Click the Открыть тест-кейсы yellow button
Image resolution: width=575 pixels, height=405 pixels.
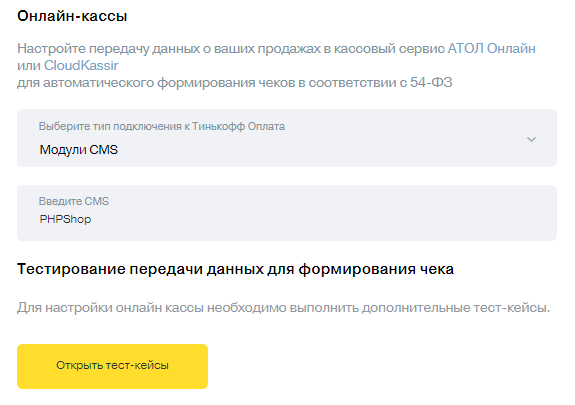click(112, 366)
